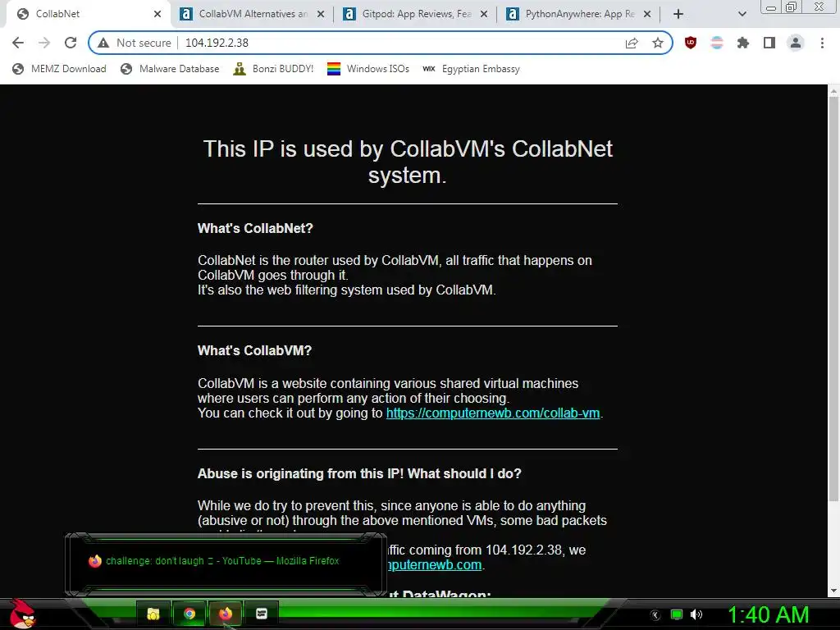This screenshot has width=840, height=630.
Task: Open the user profile avatar menu
Action: click(x=796, y=43)
